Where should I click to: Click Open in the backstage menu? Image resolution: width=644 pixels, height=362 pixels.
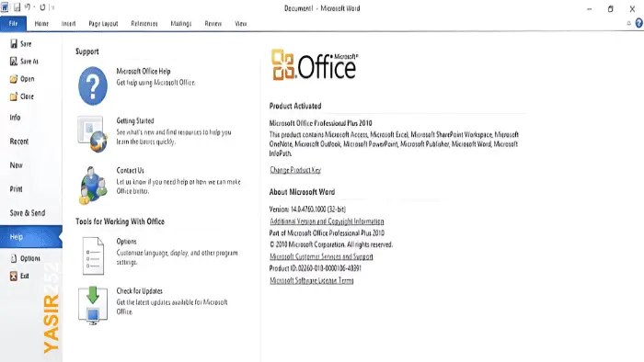22,79
